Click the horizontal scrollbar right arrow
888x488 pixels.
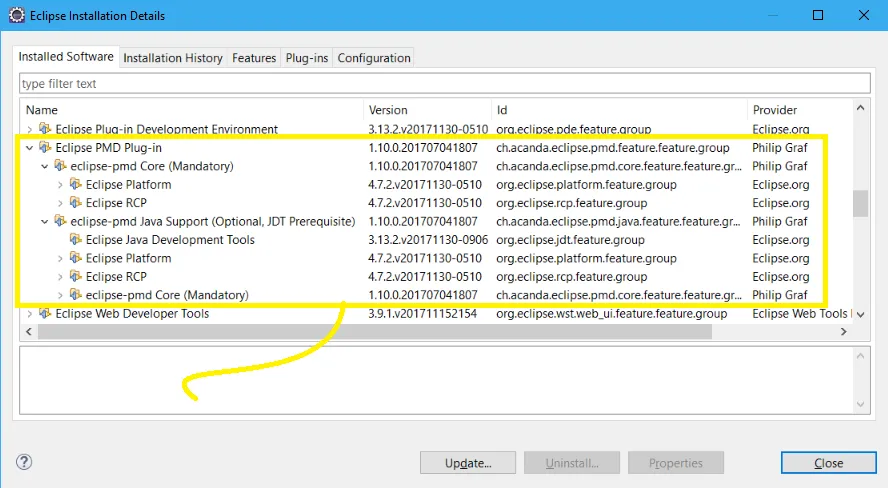click(844, 332)
